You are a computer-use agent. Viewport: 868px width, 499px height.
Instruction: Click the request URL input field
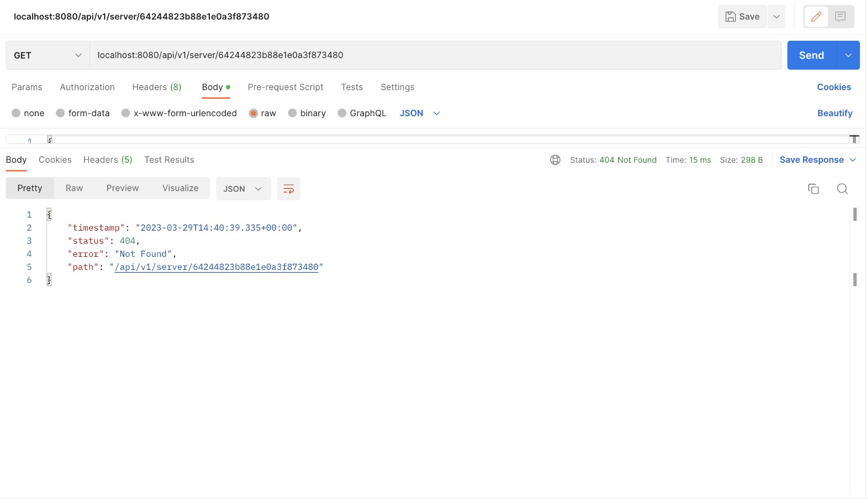[x=435, y=55]
